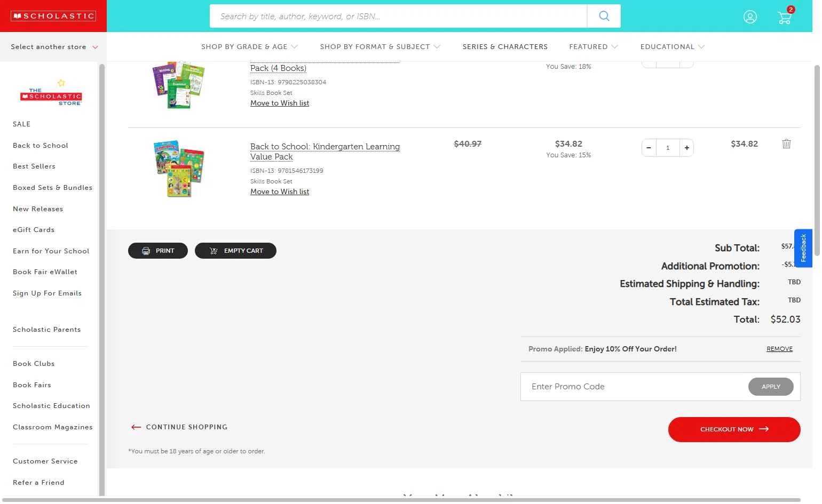Open Scholastic Education link
The height and width of the screenshot is (504, 822).
click(x=51, y=406)
